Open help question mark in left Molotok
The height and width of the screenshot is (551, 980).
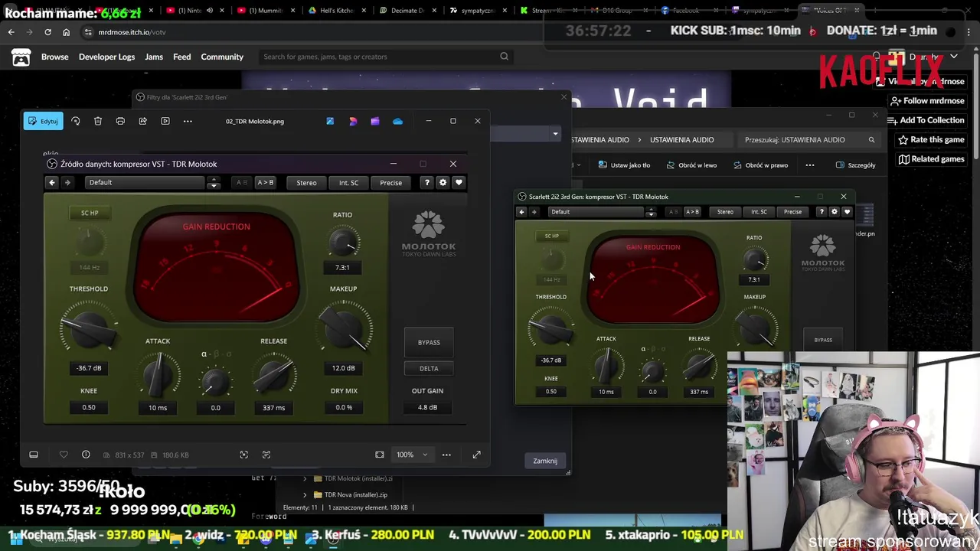[426, 182]
